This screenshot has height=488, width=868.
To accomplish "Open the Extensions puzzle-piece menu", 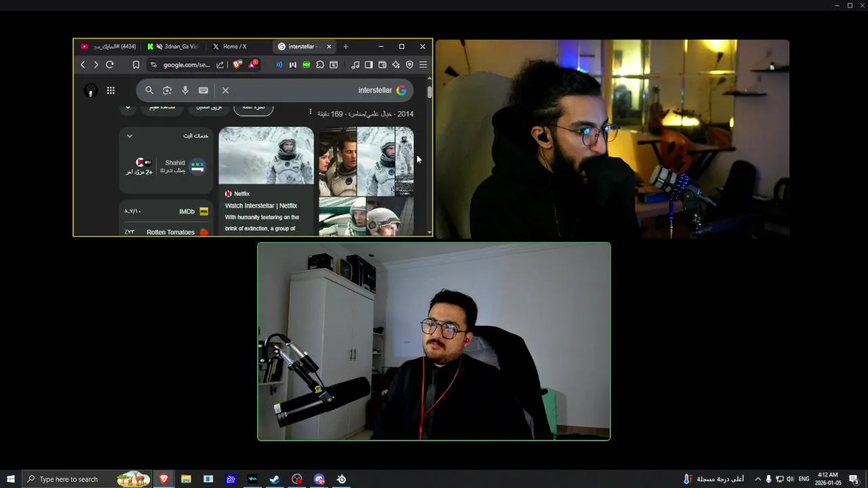I will [x=320, y=65].
